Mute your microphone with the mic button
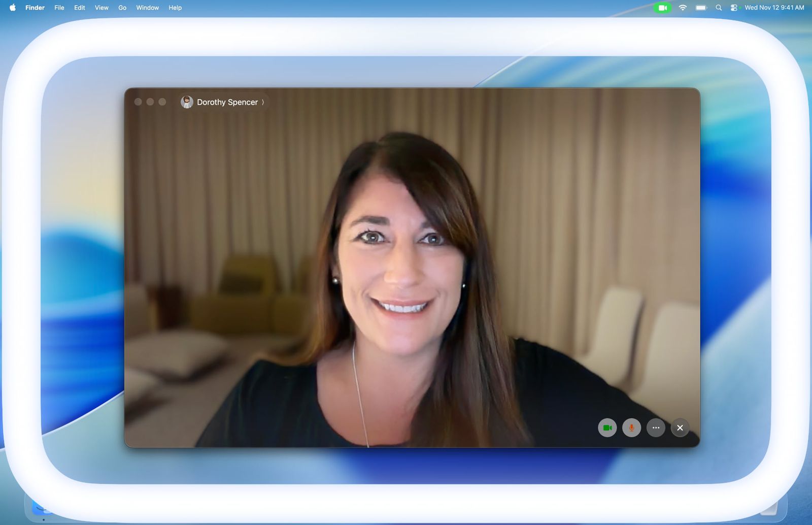812x525 pixels. coord(632,428)
